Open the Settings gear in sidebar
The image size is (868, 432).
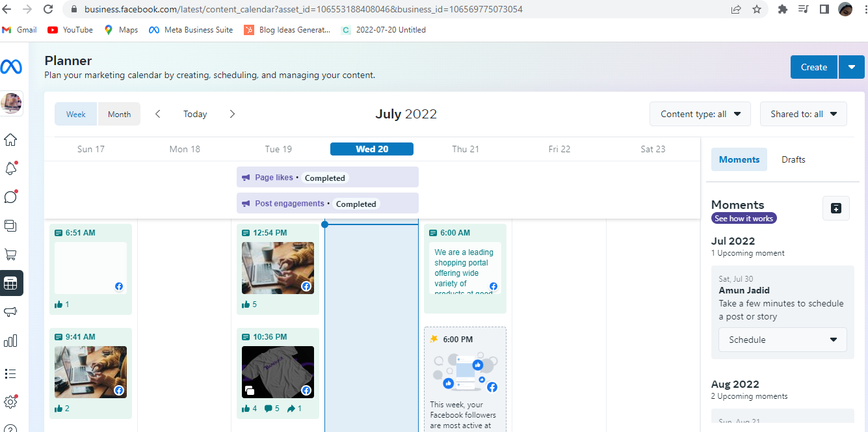tap(11, 401)
